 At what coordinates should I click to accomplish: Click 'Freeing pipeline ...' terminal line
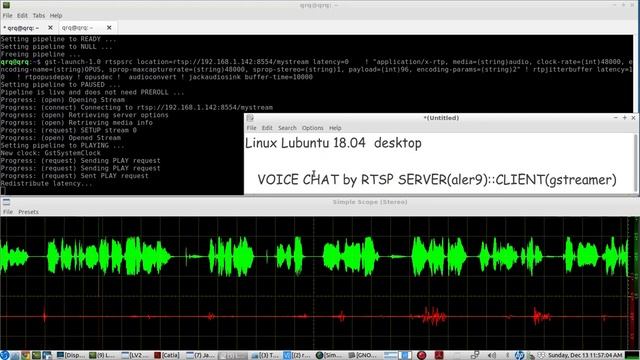pyautogui.click(x=40, y=54)
